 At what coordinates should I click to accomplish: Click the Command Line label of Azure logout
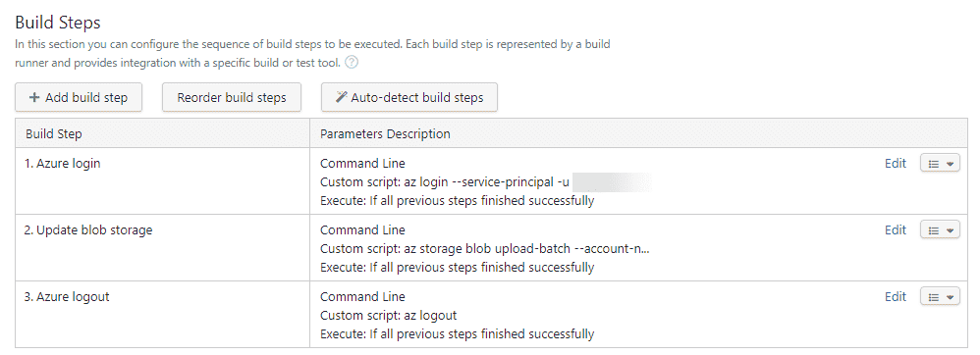click(x=362, y=297)
